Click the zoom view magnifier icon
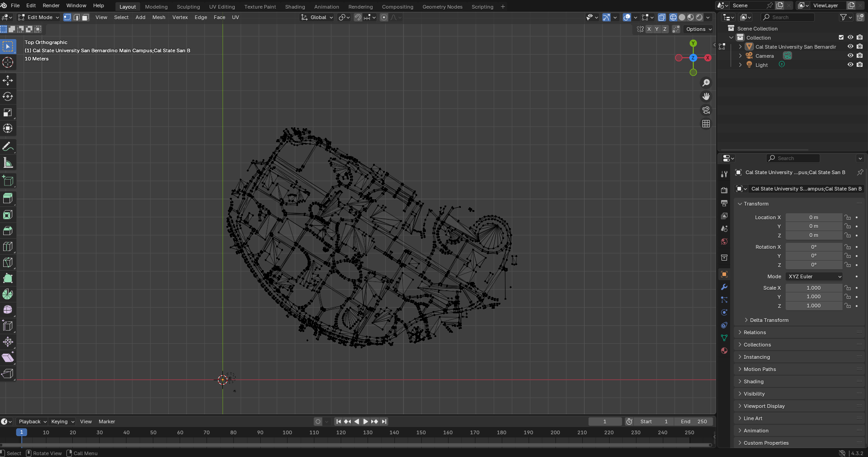The image size is (868, 457). click(x=706, y=83)
